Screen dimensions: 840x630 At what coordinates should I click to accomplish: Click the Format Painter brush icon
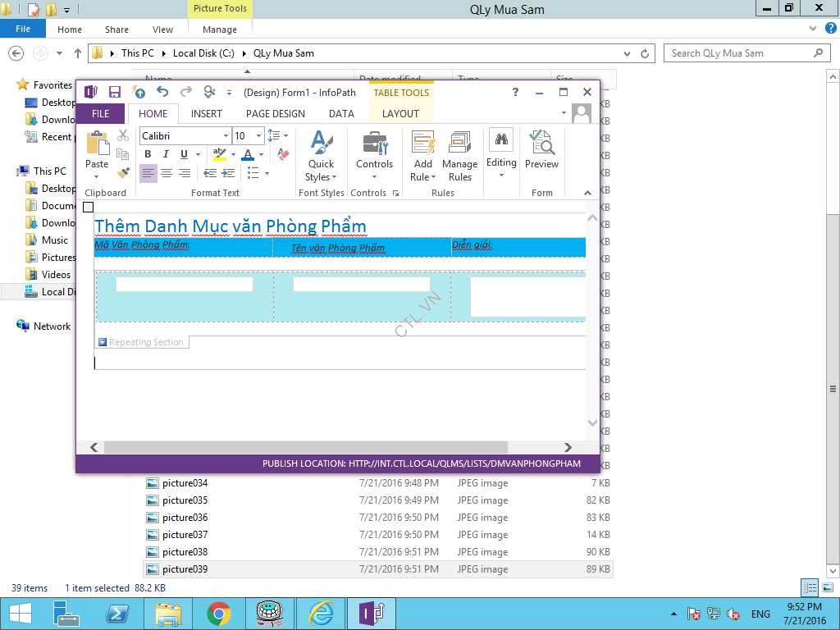click(123, 173)
